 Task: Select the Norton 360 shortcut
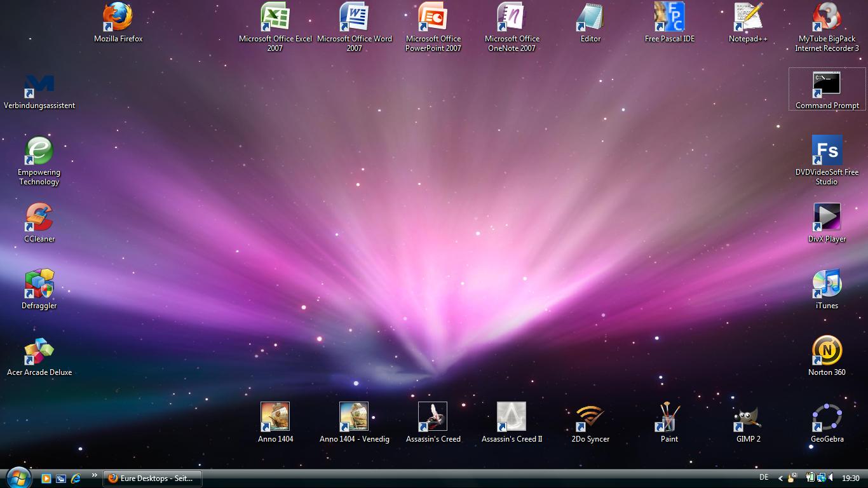(x=827, y=356)
